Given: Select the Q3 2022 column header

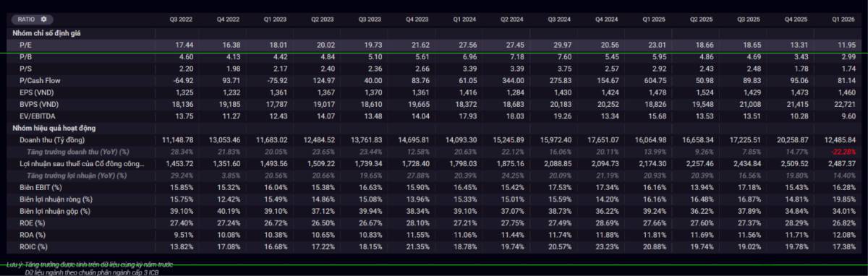Looking at the screenshot, I should coord(181,20).
